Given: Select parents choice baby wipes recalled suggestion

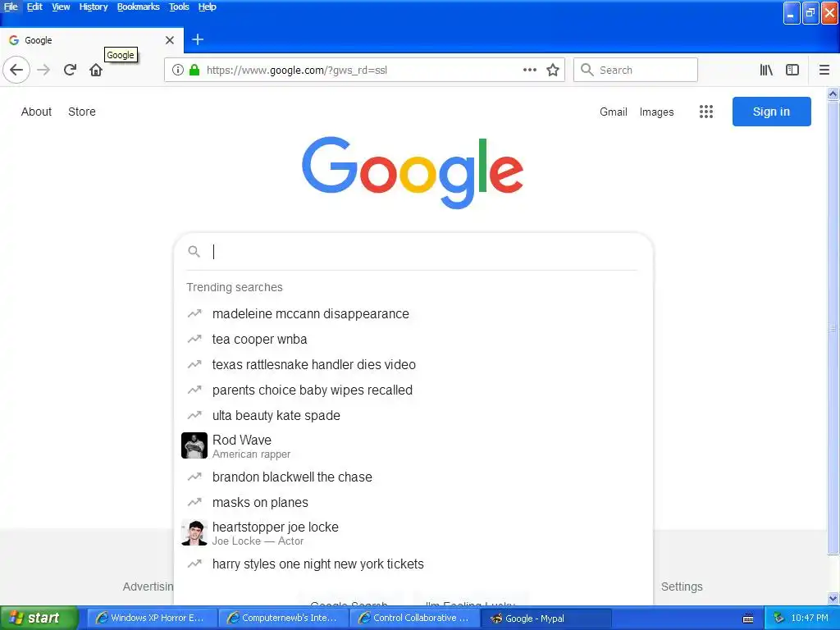Looking at the screenshot, I should pyautogui.click(x=413, y=390).
